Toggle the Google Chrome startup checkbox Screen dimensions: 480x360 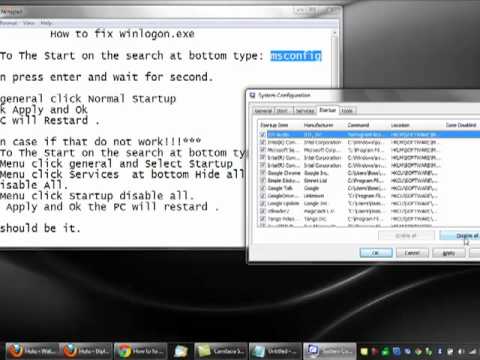(263, 173)
